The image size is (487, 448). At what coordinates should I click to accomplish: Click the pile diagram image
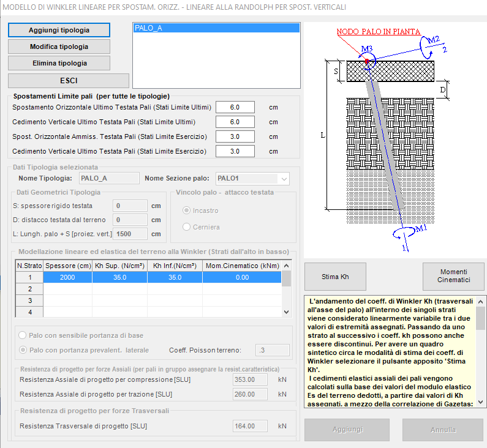pos(395,140)
